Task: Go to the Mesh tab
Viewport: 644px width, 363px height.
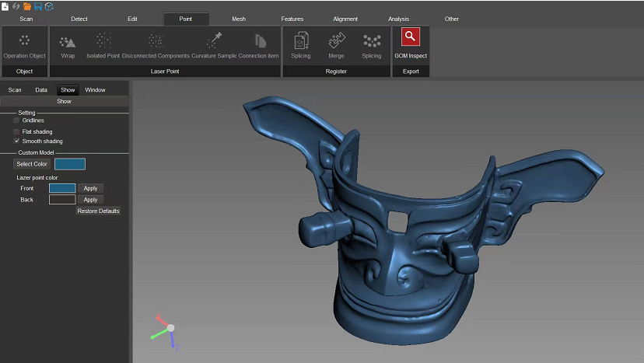Action: (x=239, y=19)
